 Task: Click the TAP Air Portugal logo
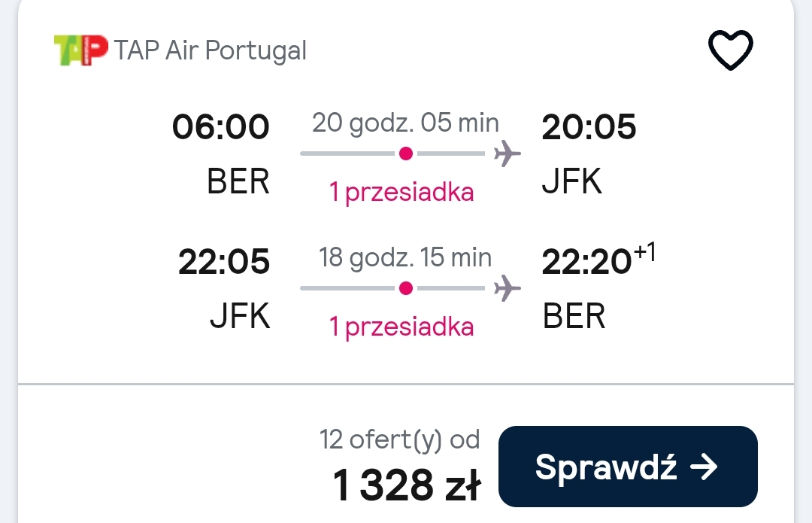[x=80, y=50]
